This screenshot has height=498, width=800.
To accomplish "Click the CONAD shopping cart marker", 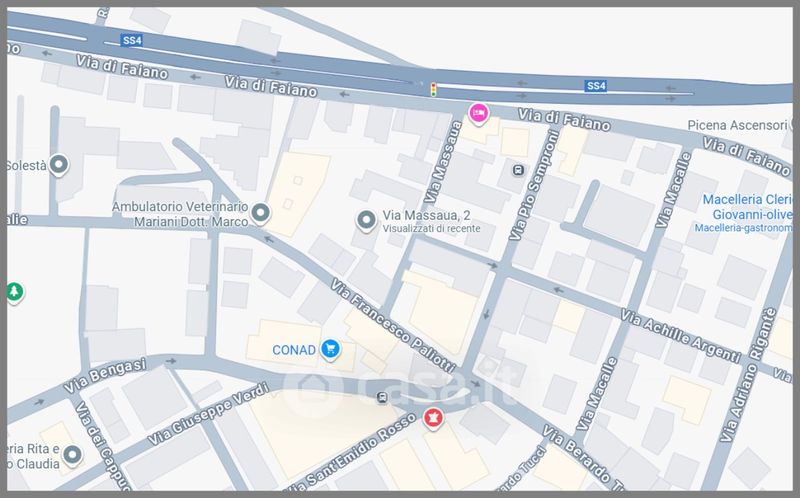I will (332, 350).
